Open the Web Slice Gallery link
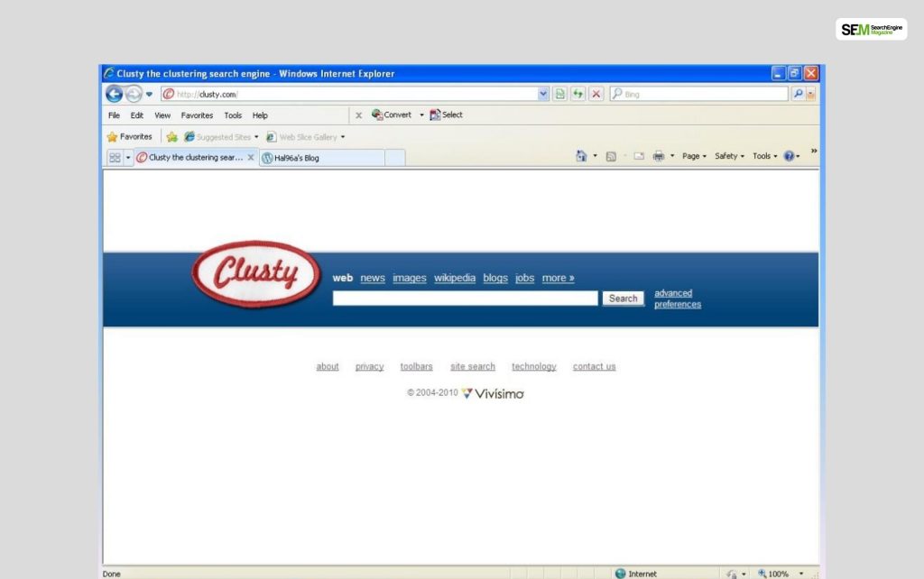924x579 pixels. [301, 137]
